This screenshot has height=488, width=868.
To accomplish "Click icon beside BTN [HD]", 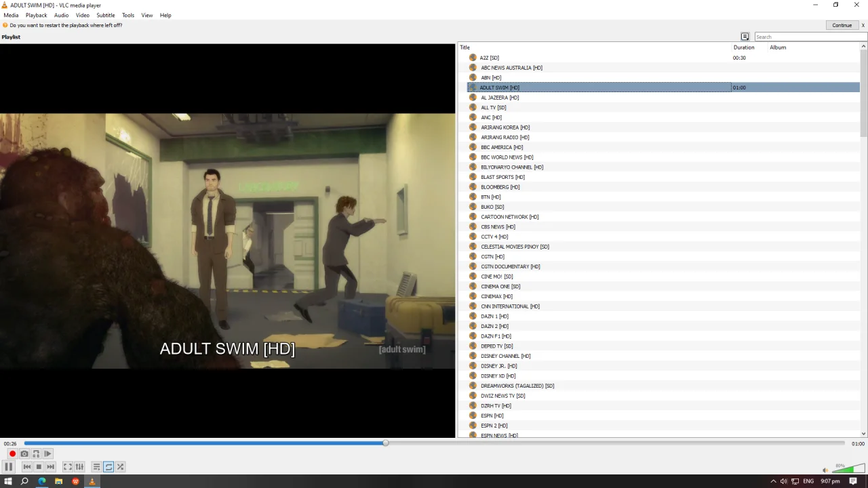I will coord(473,197).
